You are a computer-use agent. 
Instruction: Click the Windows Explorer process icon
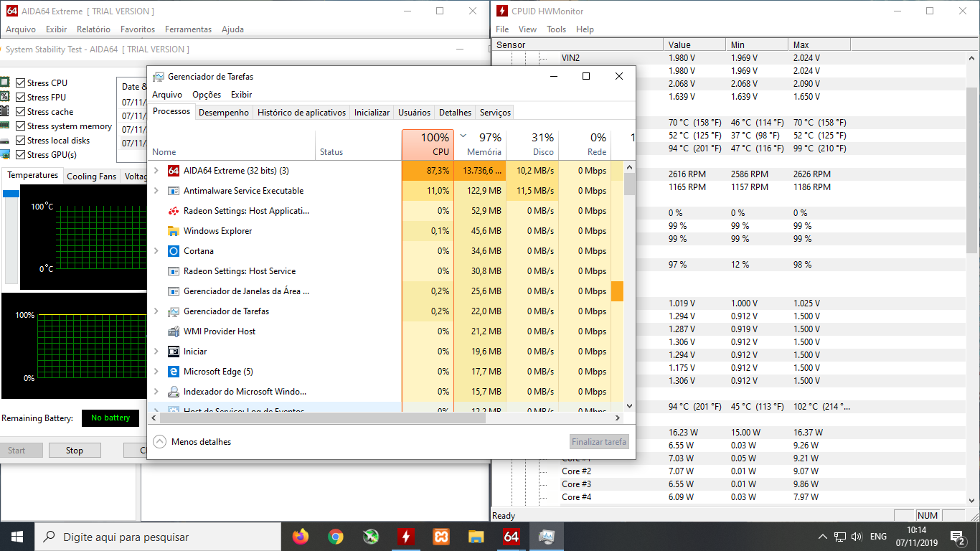click(x=173, y=231)
